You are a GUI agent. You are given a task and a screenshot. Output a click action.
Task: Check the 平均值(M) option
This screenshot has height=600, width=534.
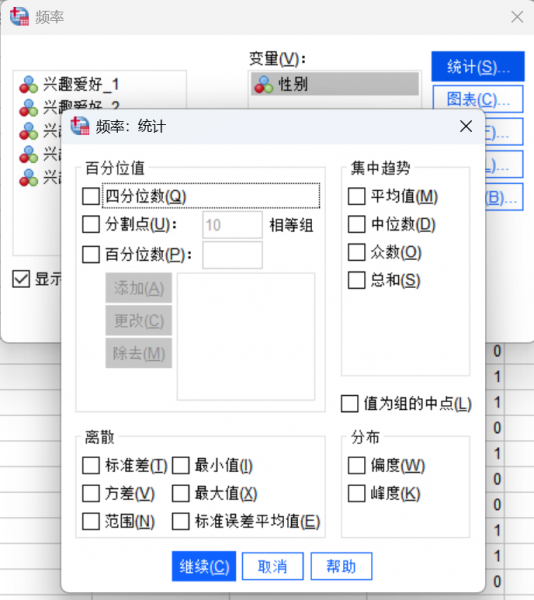tap(357, 196)
